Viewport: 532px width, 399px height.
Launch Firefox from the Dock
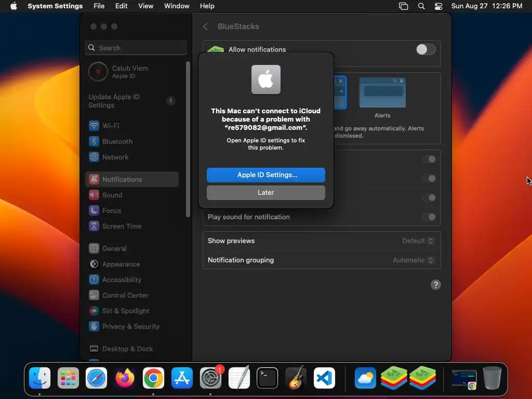tap(125, 378)
